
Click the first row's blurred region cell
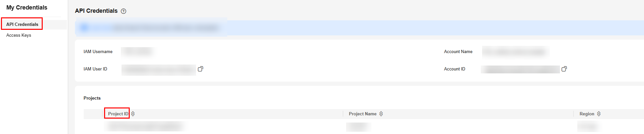[588, 126]
